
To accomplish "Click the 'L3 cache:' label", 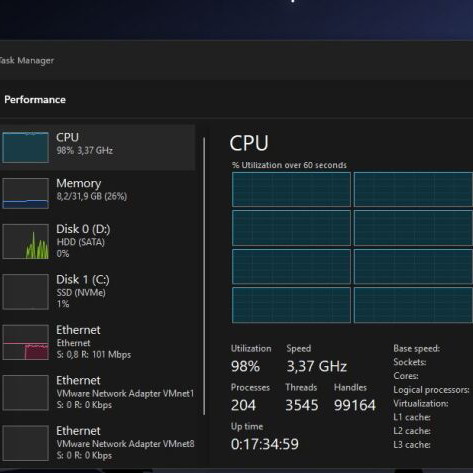I will pos(412,445).
